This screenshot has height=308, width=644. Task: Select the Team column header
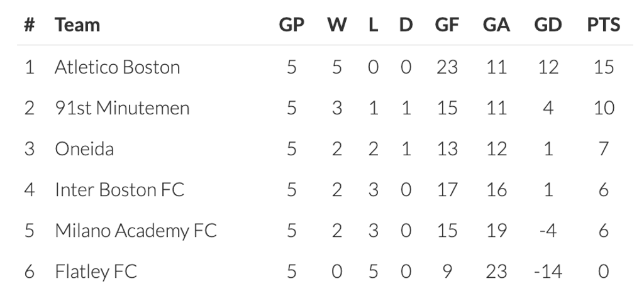click(x=77, y=25)
